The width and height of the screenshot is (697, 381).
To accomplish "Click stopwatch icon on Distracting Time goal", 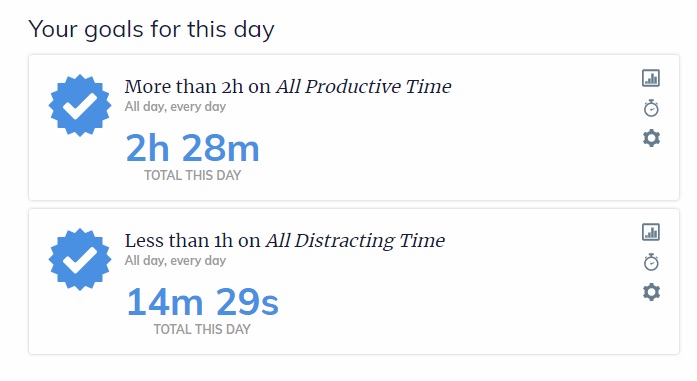I will click(x=651, y=262).
